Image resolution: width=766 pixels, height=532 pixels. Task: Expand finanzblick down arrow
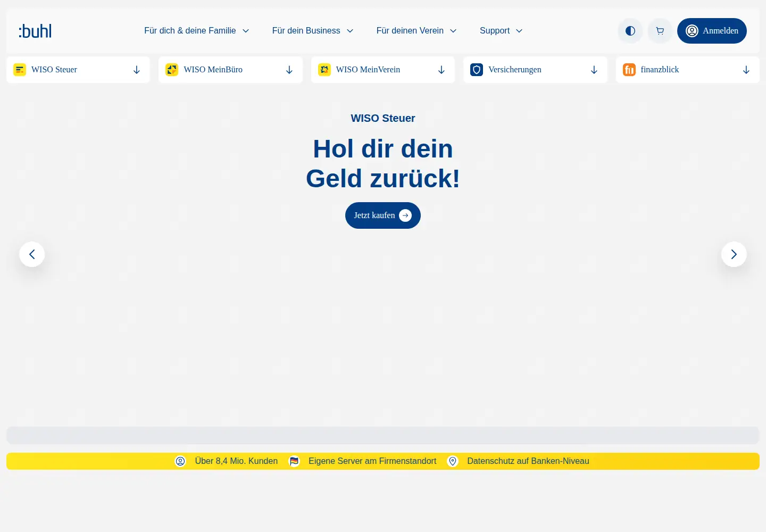point(746,70)
